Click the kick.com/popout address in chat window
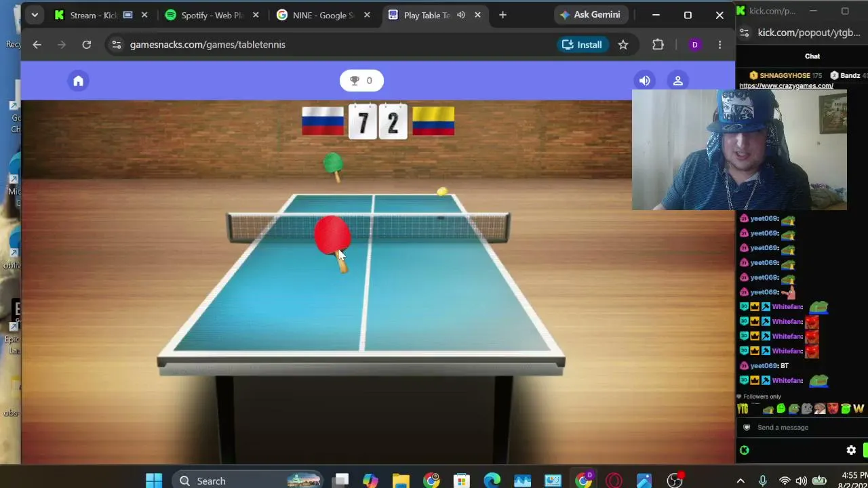 [810, 33]
